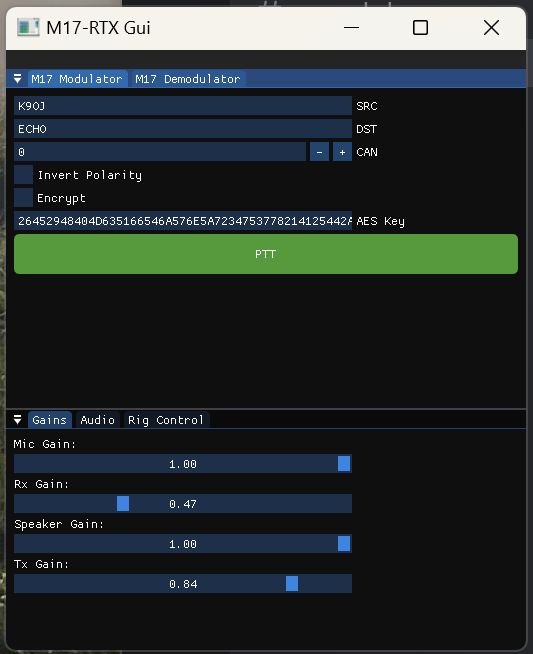Switch to the M17 Demodulator tab

pos(188,79)
